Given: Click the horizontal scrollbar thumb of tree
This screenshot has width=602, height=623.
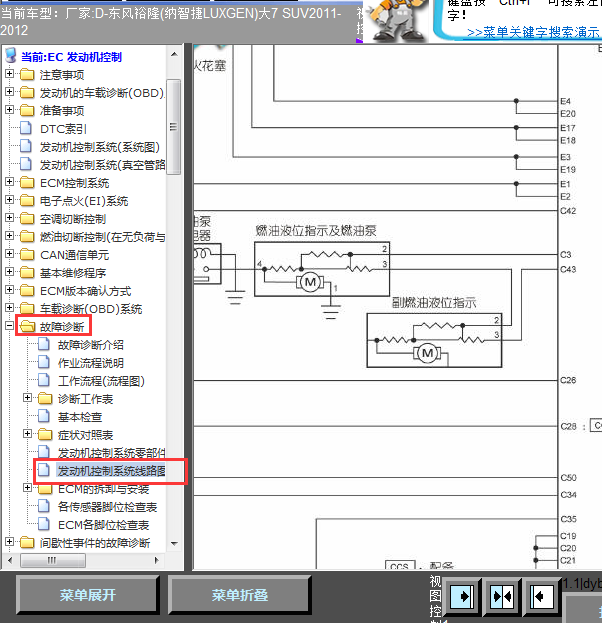Looking at the screenshot, I should click(x=52, y=560).
